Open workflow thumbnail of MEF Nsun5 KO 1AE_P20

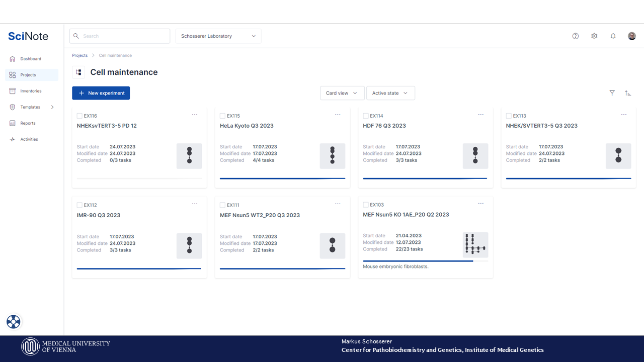[x=475, y=245]
